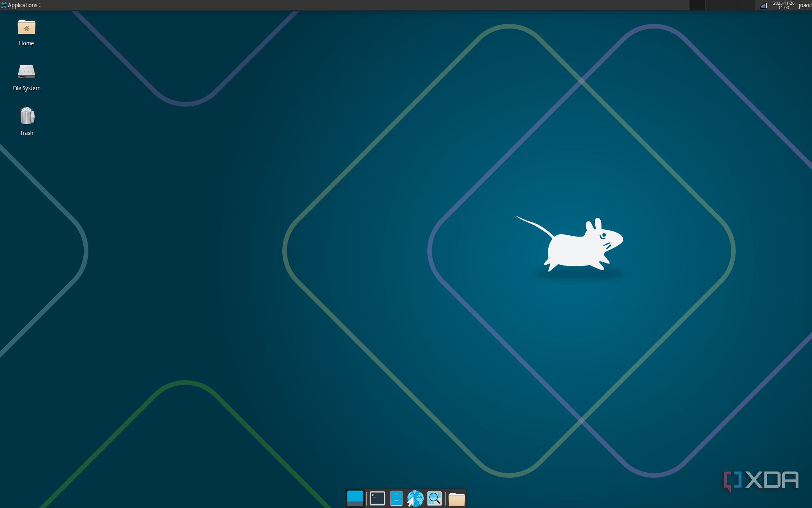Switch to the third workspace

click(x=730, y=5)
